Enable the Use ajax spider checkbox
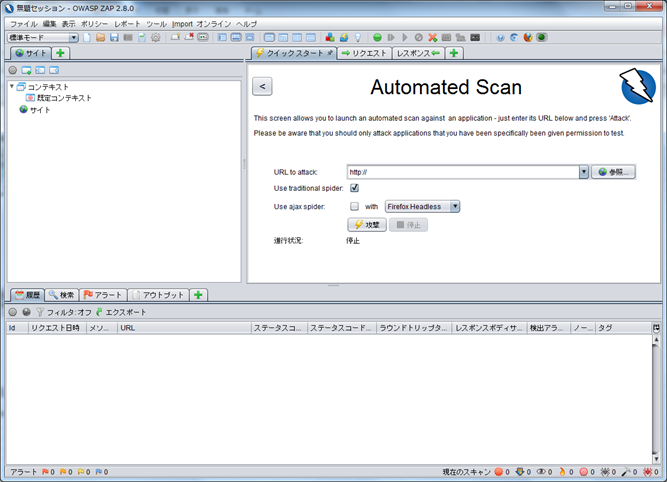 [354, 206]
